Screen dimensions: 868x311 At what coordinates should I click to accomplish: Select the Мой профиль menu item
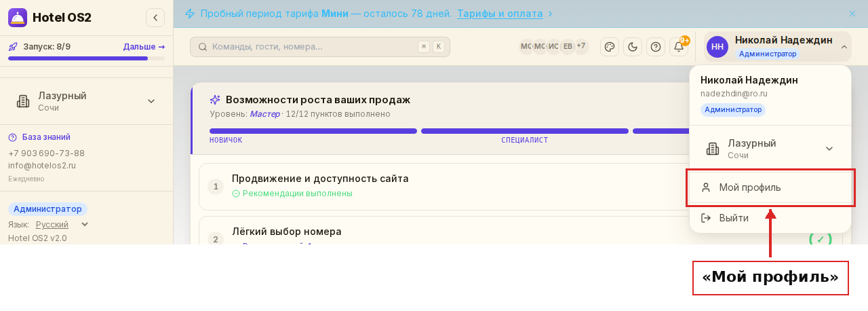(x=770, y=187)
